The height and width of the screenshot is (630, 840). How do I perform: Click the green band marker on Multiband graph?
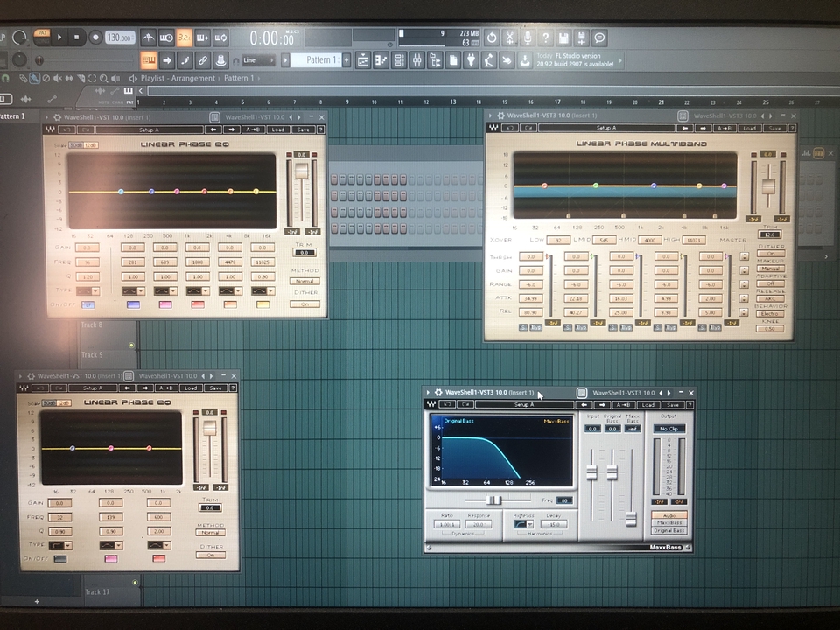pos(596,185)
